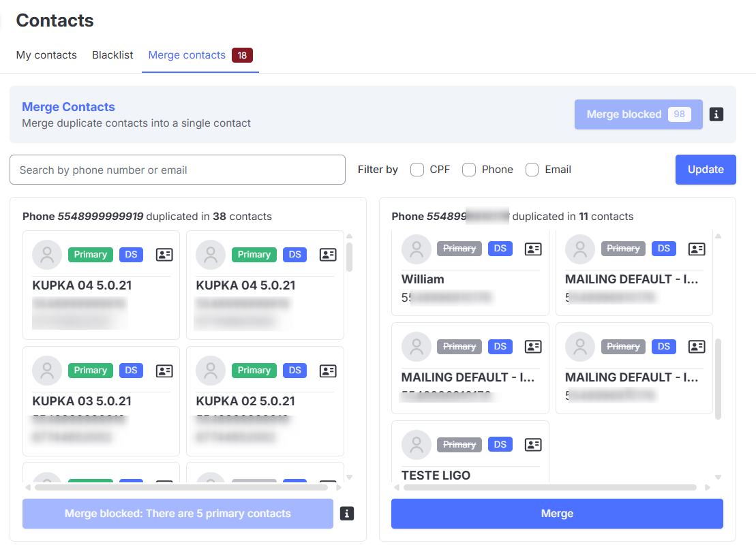Click Merge blocked: There are 5 primary contacts

click(x=177, y=514)
